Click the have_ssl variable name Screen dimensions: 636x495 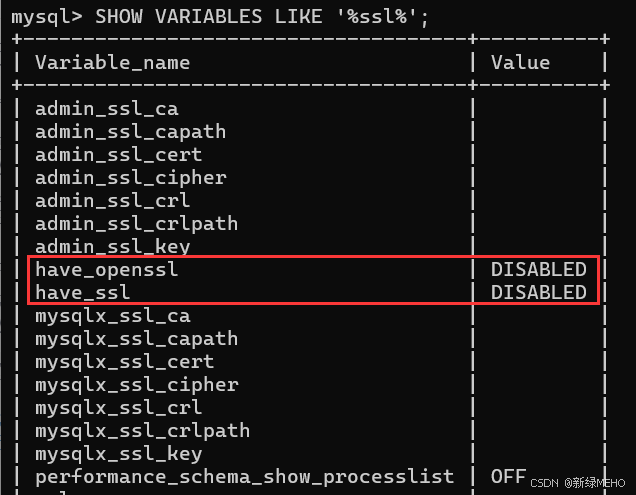pos(83,293)
